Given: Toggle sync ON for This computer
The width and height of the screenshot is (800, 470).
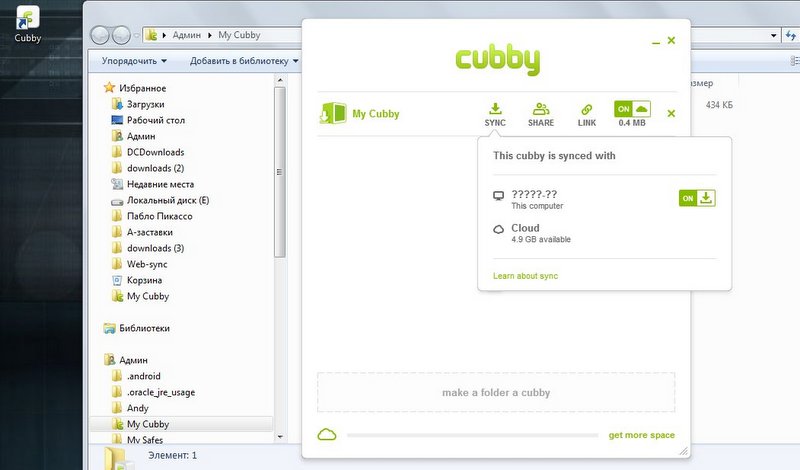Looking at the screenshot, I should coord(697,198).
